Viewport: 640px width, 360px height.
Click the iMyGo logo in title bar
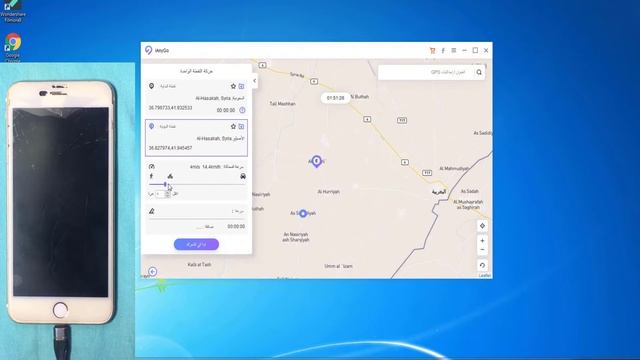tap(149, 50)
